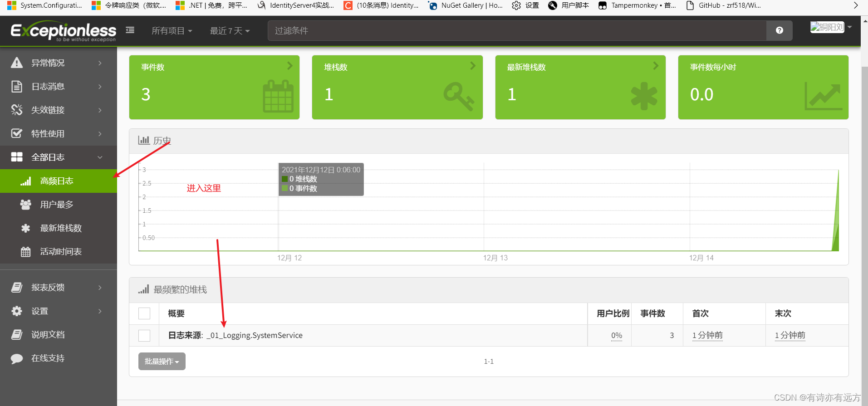Open 日志来源: _01_Logging.SystemService row link
Image resolution: width=868 pixels, height=406 pixels.
point(235,335)
